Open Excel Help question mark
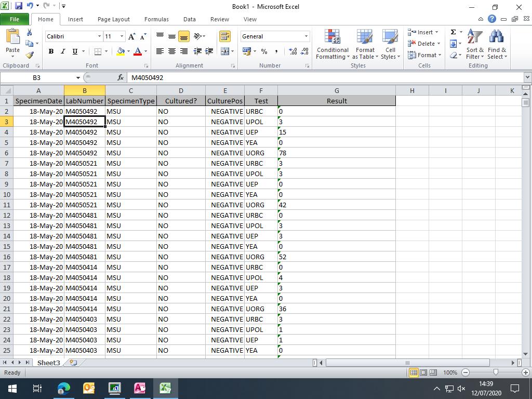Screen dimensions: 532x399 (492, 19)
